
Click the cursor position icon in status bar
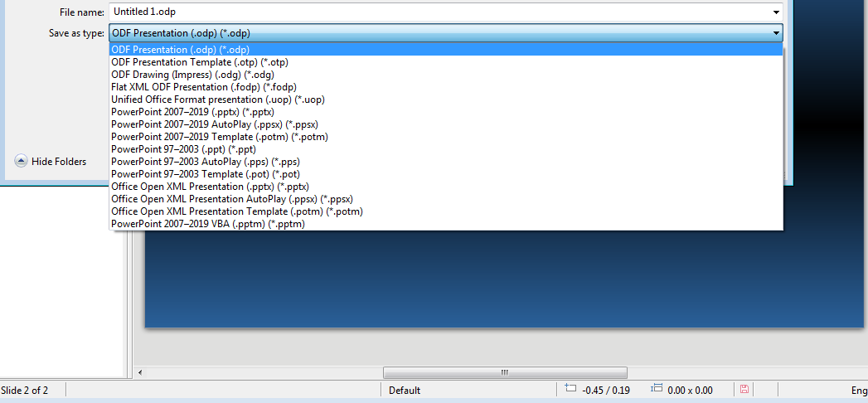click(x=570, y=389)
